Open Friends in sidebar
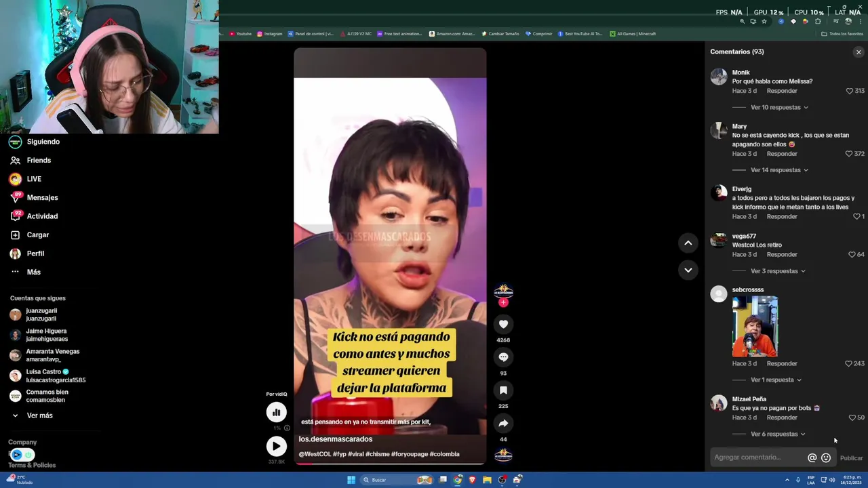The height and width of the screenshot is (488, 868). 39,161
